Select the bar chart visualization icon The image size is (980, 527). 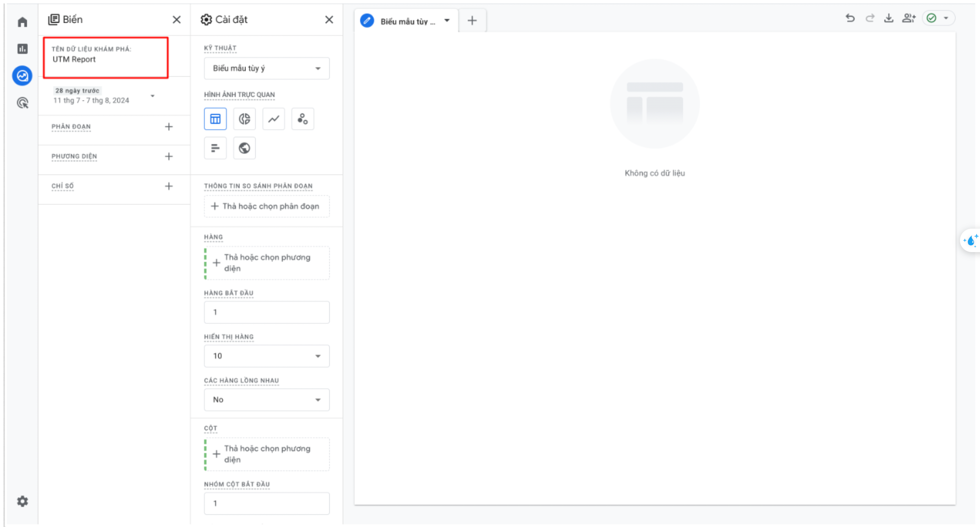coord(215,148)
